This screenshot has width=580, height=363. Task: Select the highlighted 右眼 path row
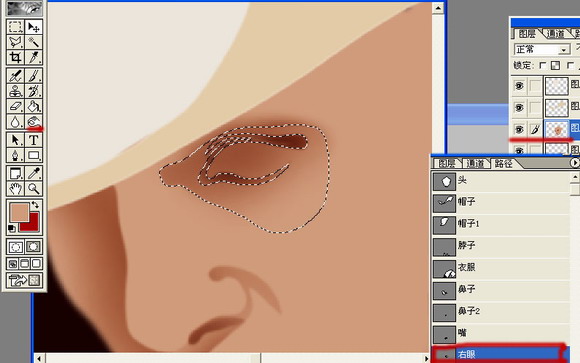coord(501,354)
